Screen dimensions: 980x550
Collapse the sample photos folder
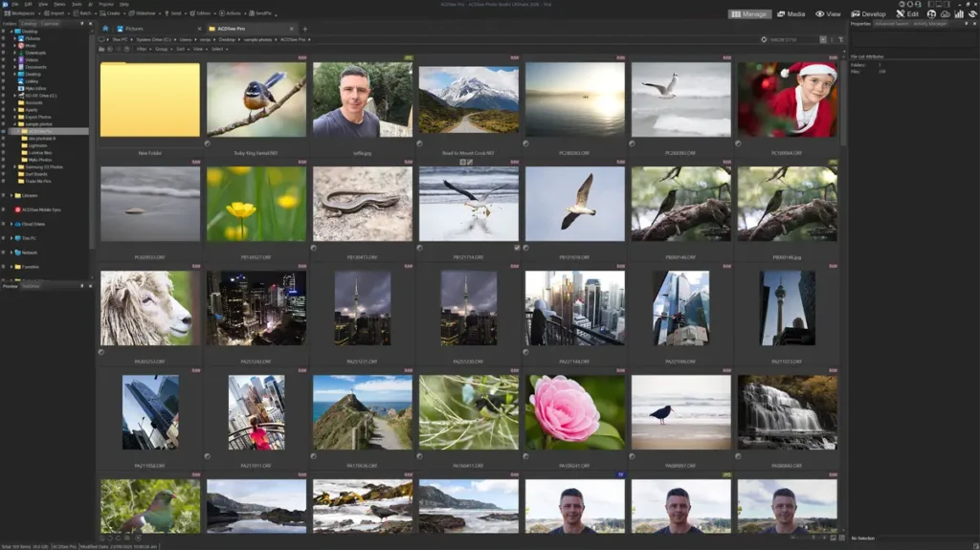[x=15, y=123]
